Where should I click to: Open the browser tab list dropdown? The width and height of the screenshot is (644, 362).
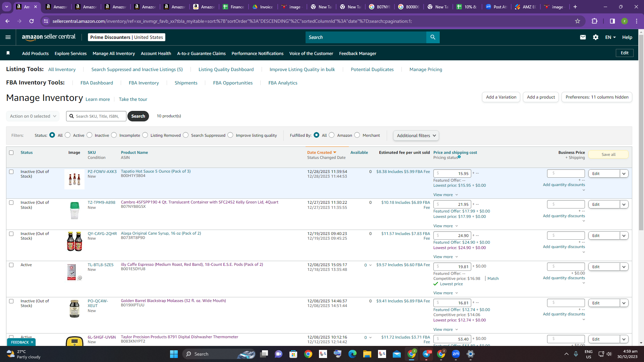tap(7, 7)
